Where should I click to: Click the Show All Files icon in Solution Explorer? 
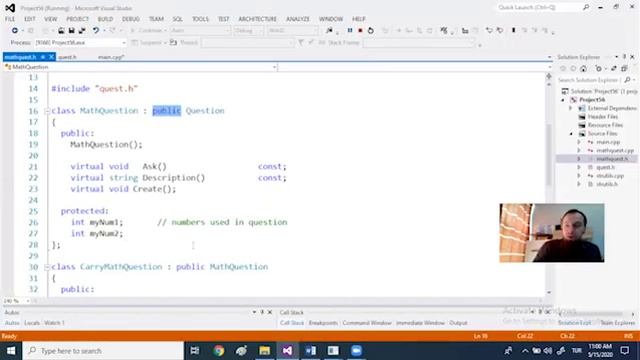click(x=624, y=69)
